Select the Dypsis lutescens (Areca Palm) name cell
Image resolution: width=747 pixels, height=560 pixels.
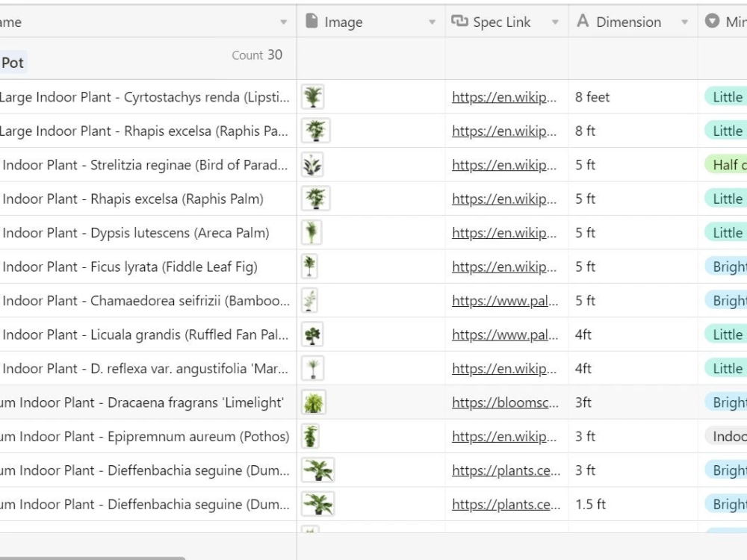click(x=148, y=232)
